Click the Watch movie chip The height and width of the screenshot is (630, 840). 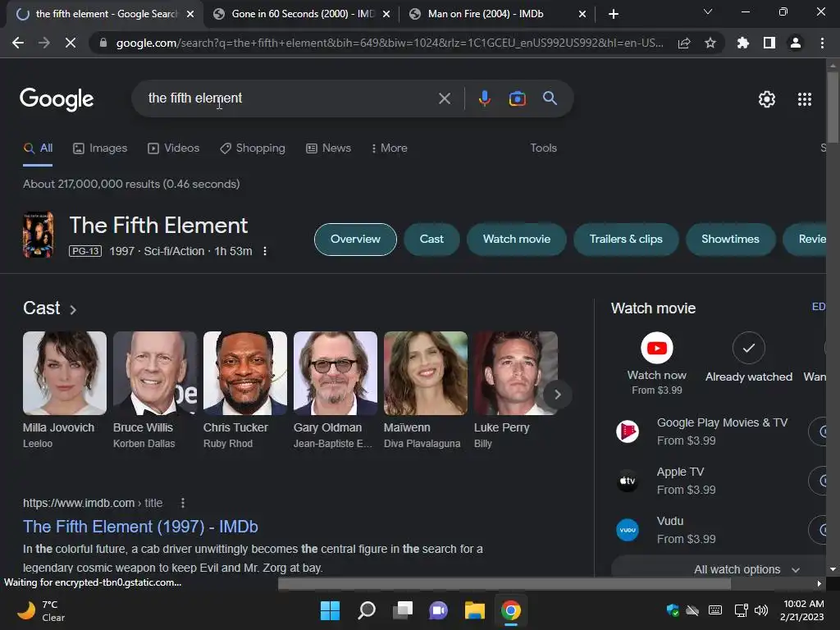click(x=517, y=239)
